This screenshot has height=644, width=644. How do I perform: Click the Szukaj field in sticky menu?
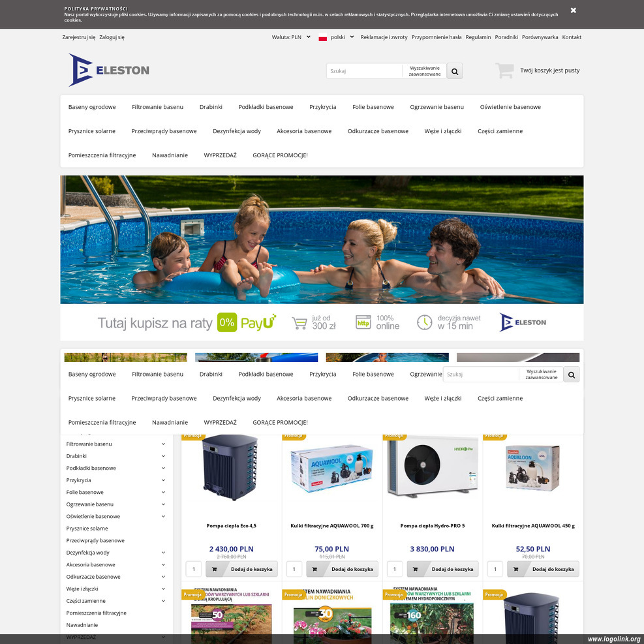tap(481, 375)
